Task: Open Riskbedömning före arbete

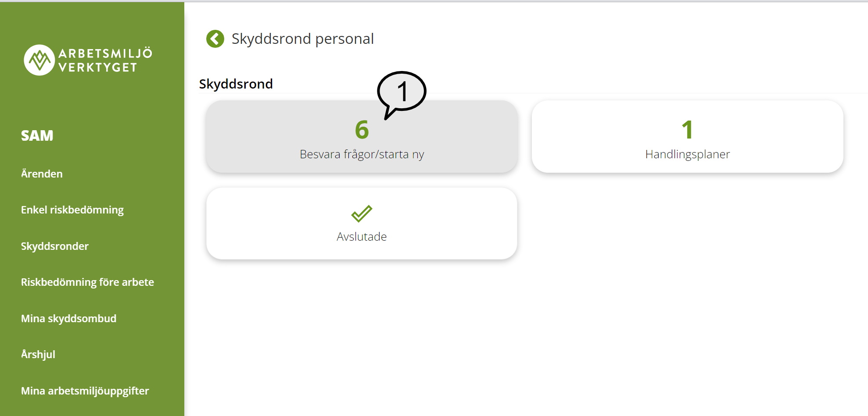Action: (87, 282)
